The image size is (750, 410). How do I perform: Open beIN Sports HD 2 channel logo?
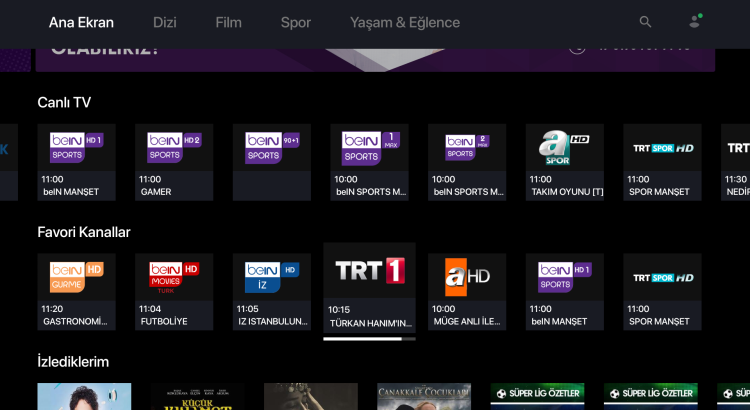point(174,147)
